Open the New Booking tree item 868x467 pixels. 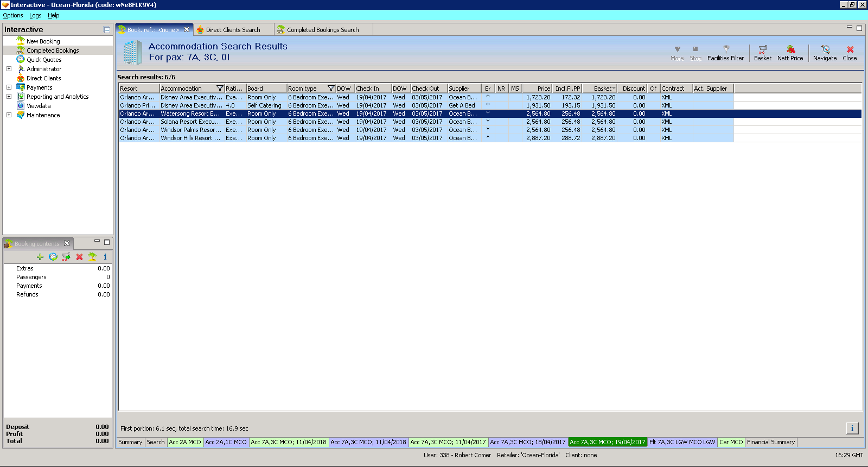tap(43, 41)
